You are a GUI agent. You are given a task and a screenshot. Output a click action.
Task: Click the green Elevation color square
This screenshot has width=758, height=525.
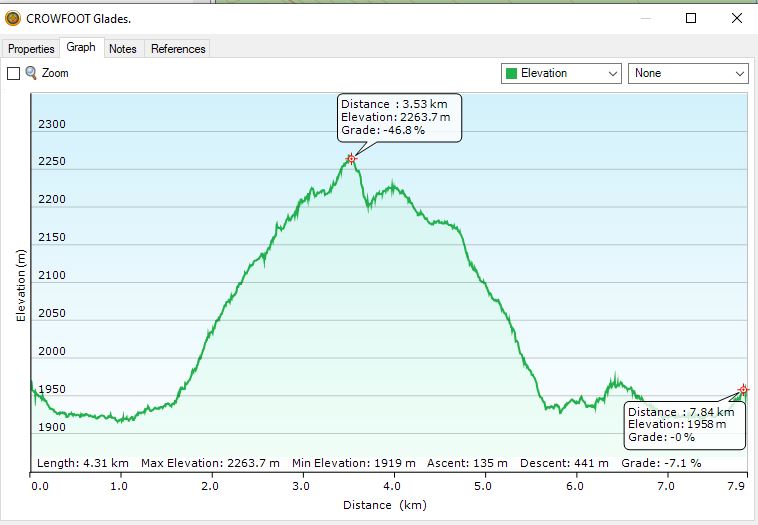(x=511, y=73)
